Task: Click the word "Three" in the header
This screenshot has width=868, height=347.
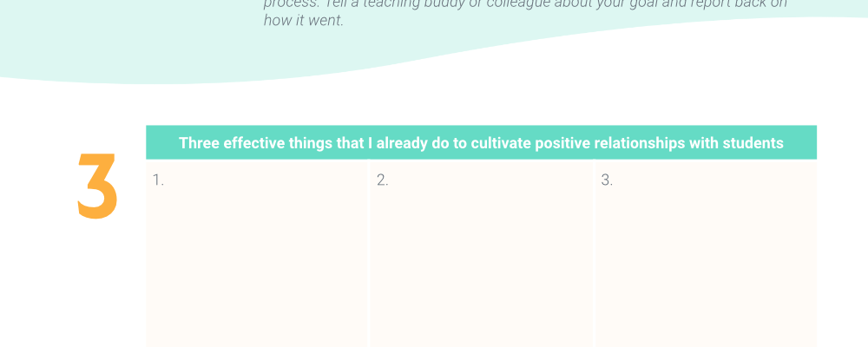Action: tap(200, 143)
